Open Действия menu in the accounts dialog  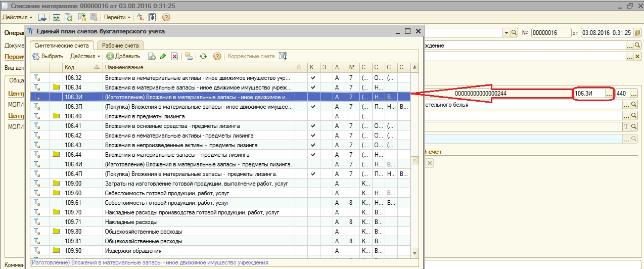[85, 56]
